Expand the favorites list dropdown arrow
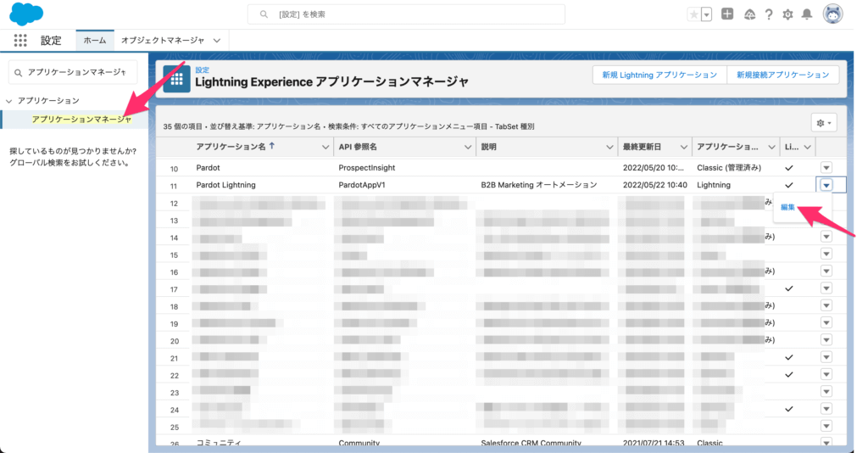 pyautogui.click(x=706, y=14)
